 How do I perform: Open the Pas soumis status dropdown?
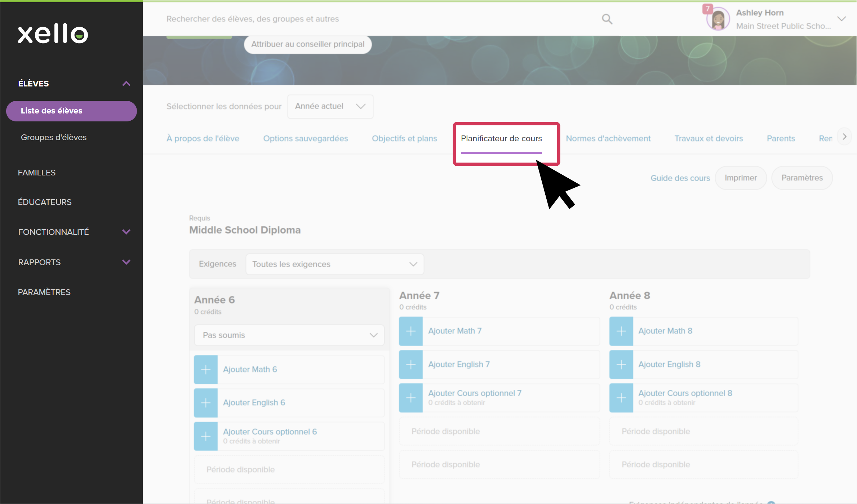tap(289, 335)
